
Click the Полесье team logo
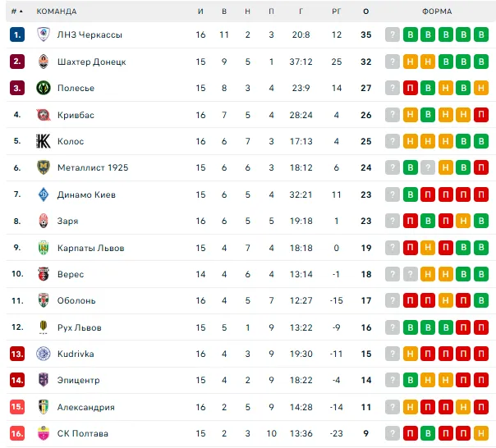click(44, 88)
